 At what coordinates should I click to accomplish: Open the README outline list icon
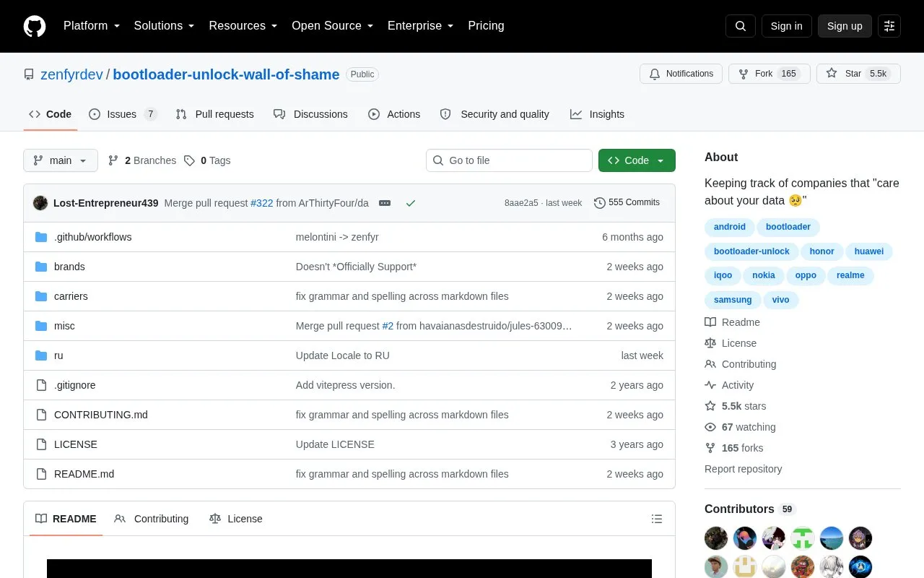click(657, 519)
